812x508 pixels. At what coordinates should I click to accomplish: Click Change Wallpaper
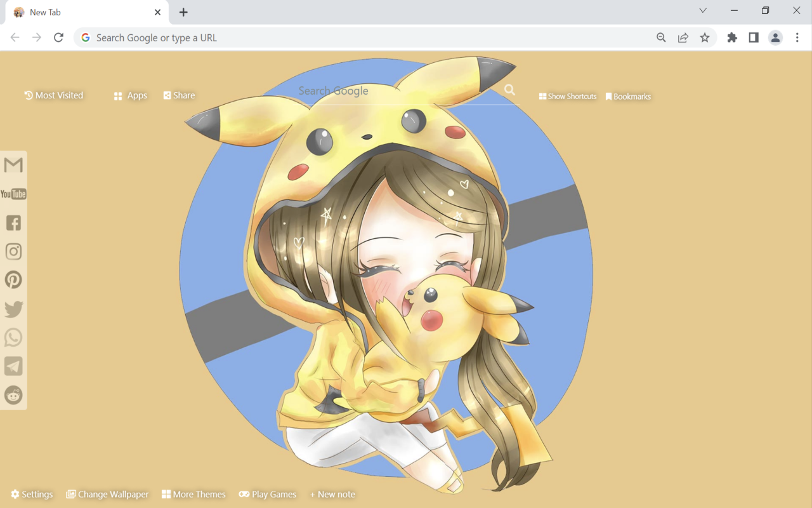pyautogui.click(x=107, y=494)
